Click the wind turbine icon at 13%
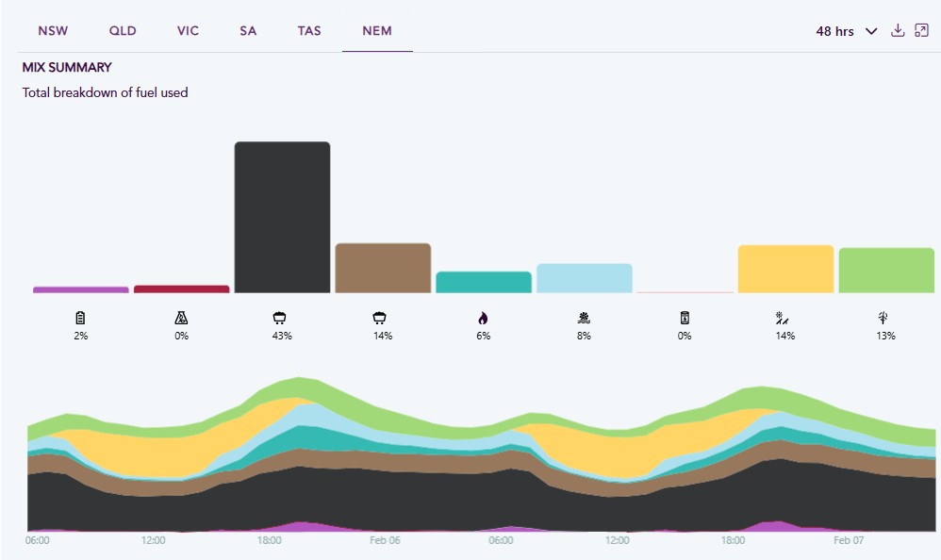941x560 pixels. (x=885, y=319)
